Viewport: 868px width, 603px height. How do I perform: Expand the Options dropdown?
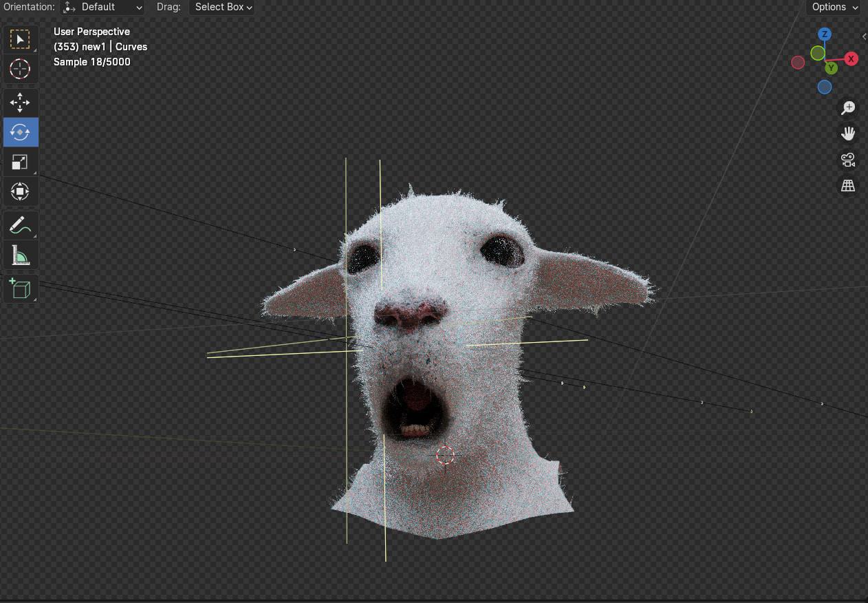pyautogui.click(x=834, y=7)
